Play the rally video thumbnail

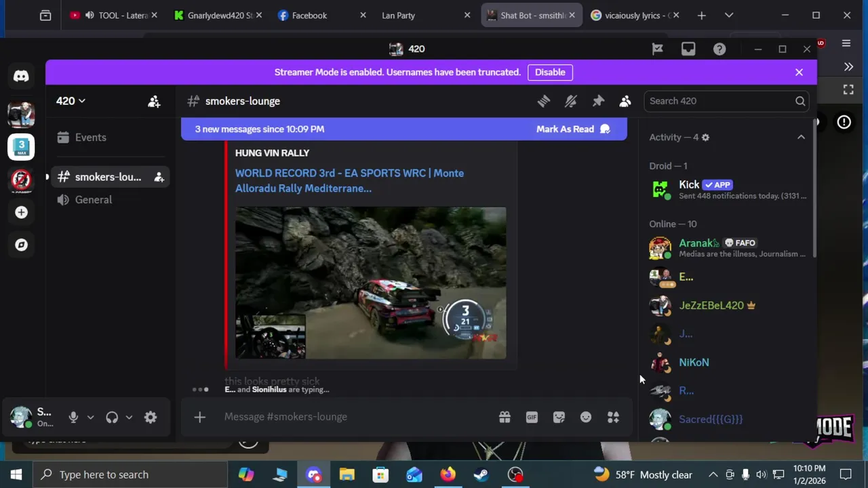coord(370,283)
